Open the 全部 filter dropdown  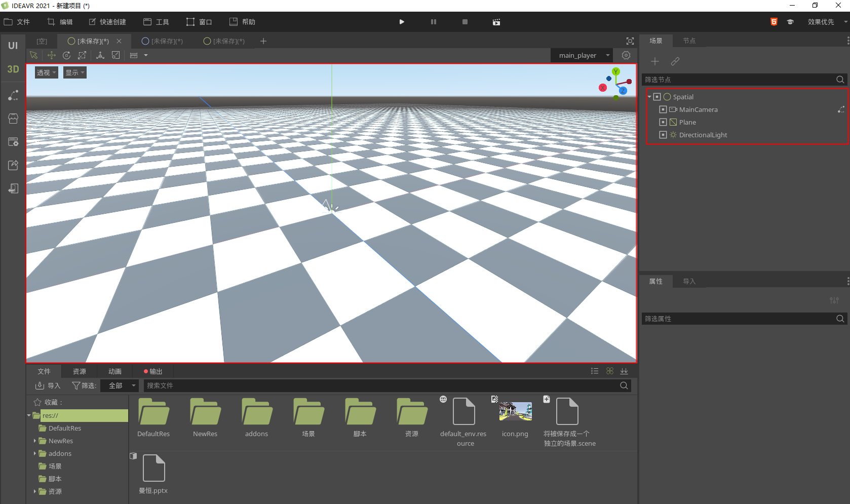tap(120, 385)
